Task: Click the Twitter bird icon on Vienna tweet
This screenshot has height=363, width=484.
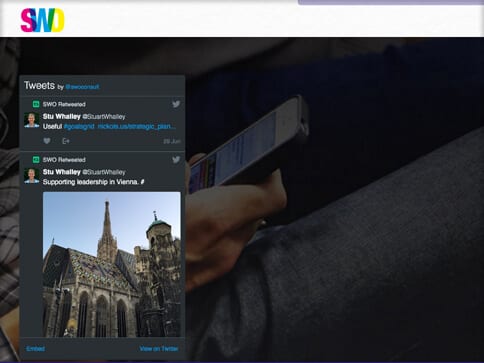Action: pyautogui.click(x=176, y=160)
